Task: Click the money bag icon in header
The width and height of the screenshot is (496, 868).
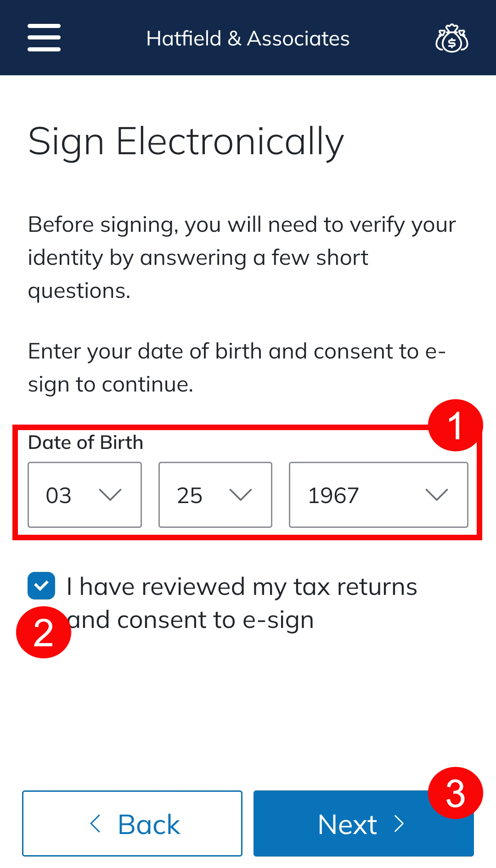Action: (x=451, y=39)
